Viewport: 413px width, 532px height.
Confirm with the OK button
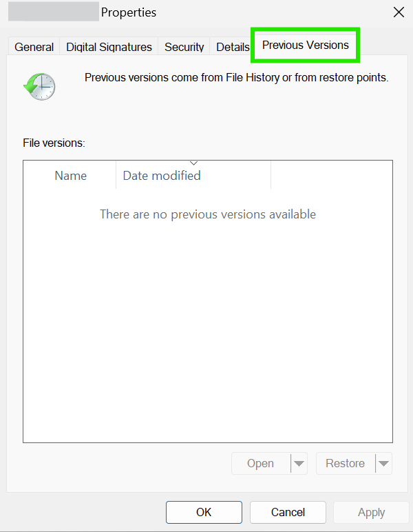pos(204,512)
